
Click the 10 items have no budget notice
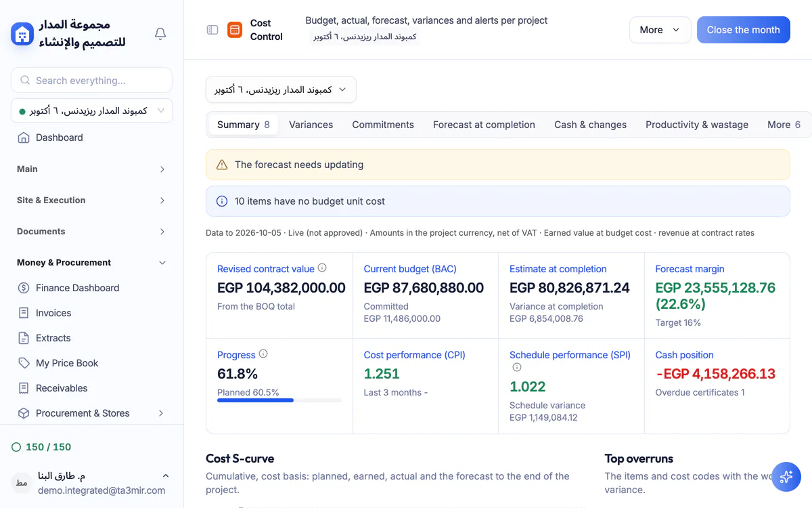click(x=497, y=201)
